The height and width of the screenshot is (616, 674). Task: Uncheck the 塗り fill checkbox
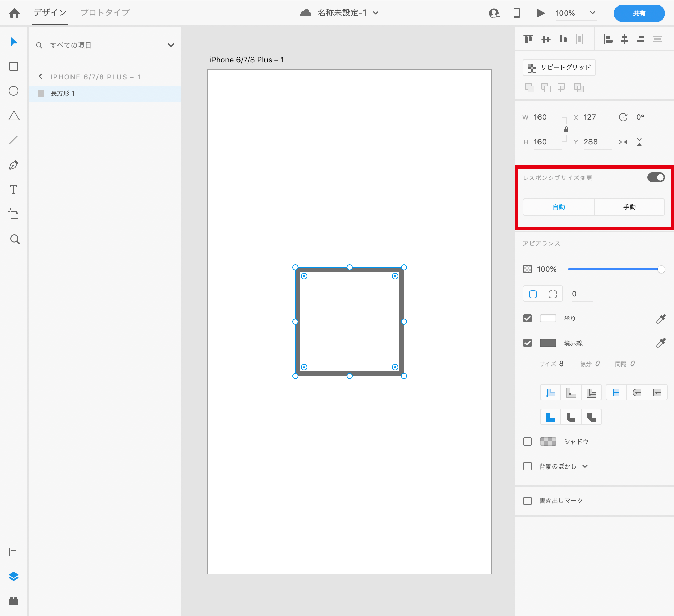coord(528,318)
